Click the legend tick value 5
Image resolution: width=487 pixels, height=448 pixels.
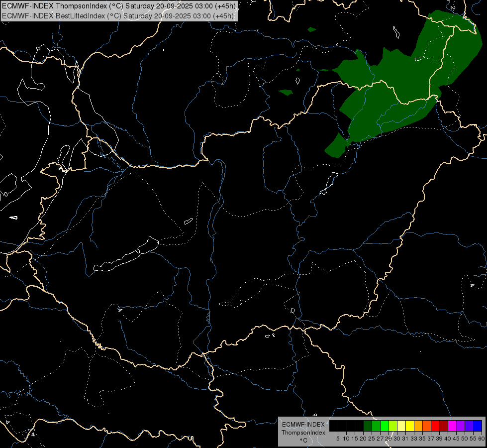[338, 439]
